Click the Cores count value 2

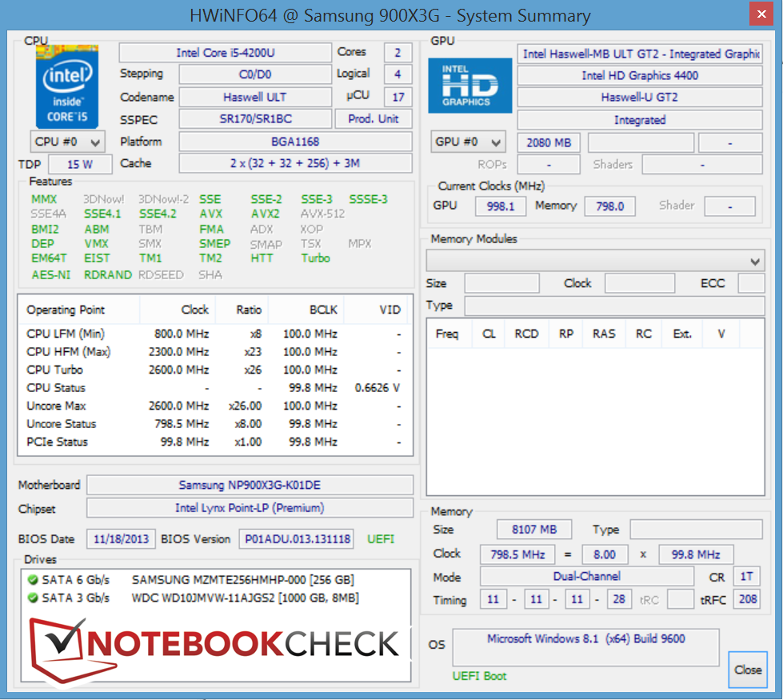[398, 53]
